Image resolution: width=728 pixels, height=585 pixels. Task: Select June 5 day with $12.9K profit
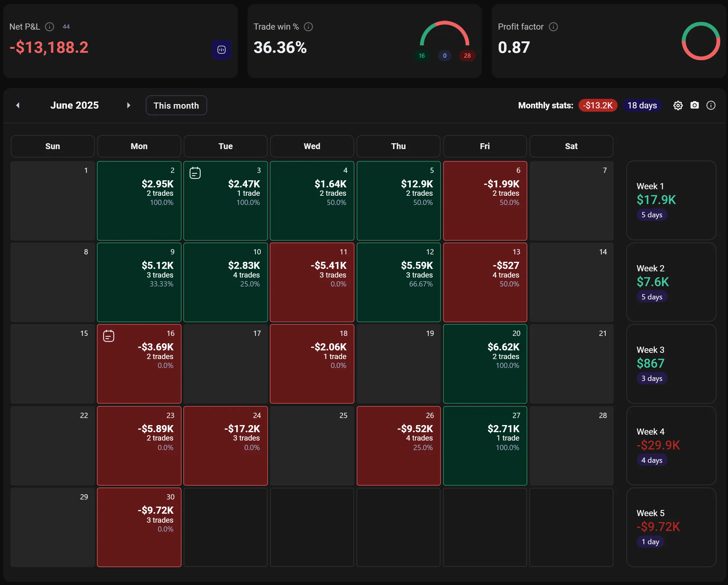tap(399, 201)
